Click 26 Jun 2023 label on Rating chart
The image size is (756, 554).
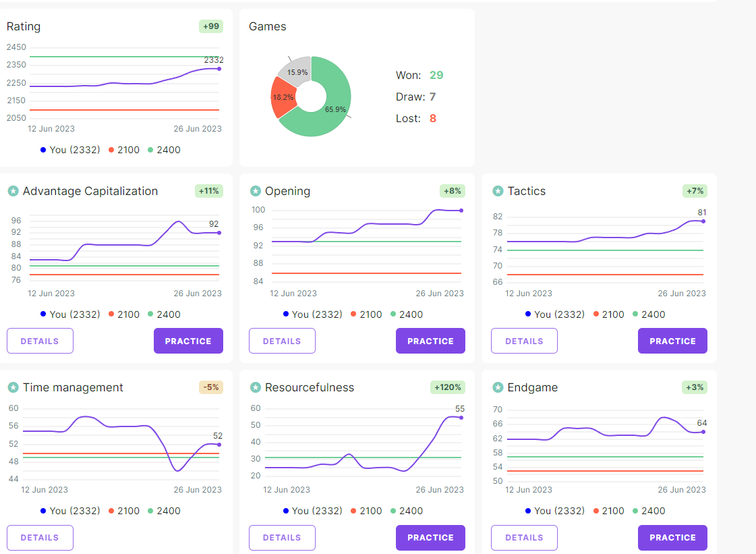pyautogui.click(x=198, y=129)
